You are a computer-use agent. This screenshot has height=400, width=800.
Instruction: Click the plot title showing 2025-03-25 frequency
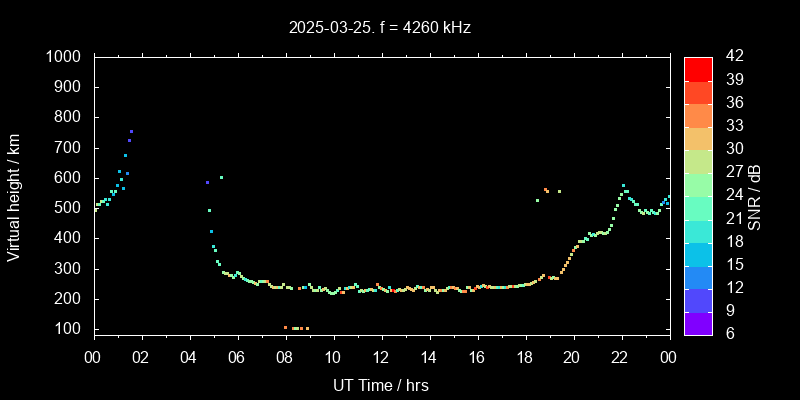pyautogui.click(x=379, y=28)
